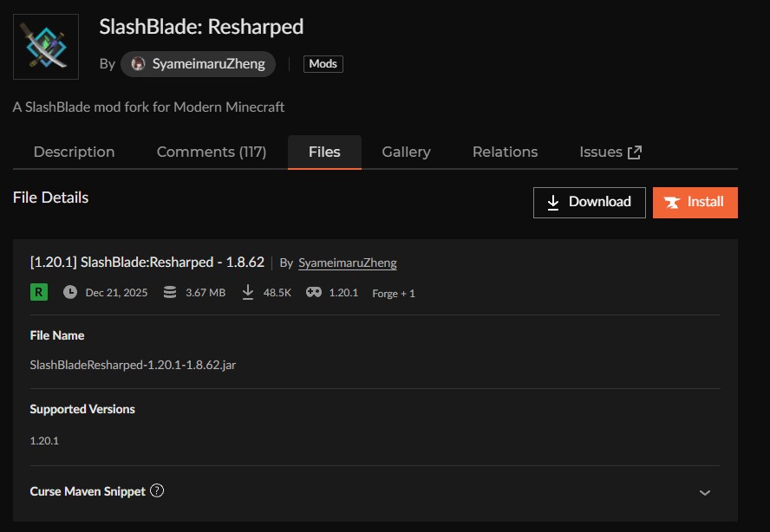Switch to the Gallery tab

pyautogui.click(x=406, y=151)
